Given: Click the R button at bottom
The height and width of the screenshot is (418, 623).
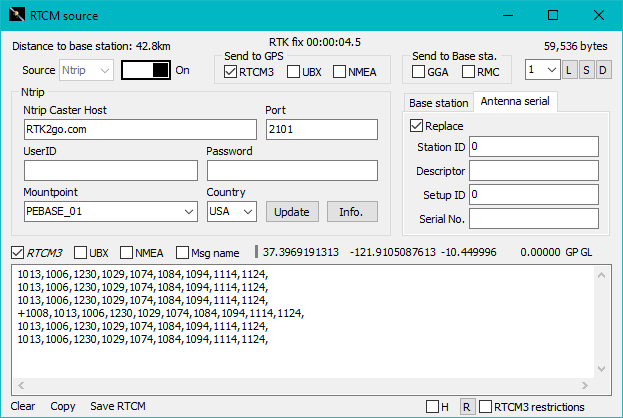Looking at the screenshot, I should pyautogui.click(x=466, y=407).
